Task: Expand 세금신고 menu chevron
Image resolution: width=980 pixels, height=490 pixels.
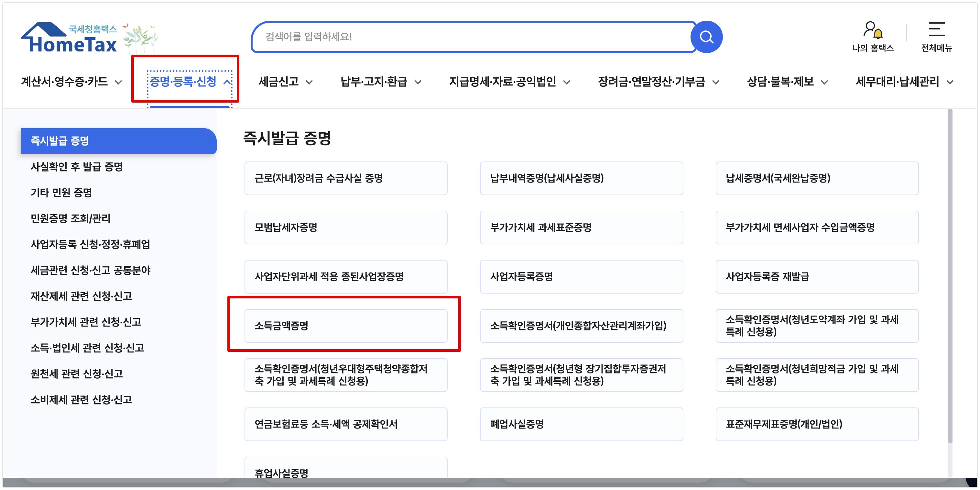Action: (309, 82)
